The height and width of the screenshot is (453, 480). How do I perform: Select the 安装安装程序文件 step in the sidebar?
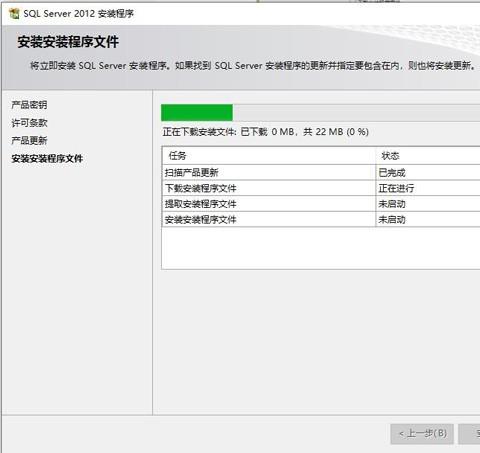pyautogui.click(x=47, y=159)
